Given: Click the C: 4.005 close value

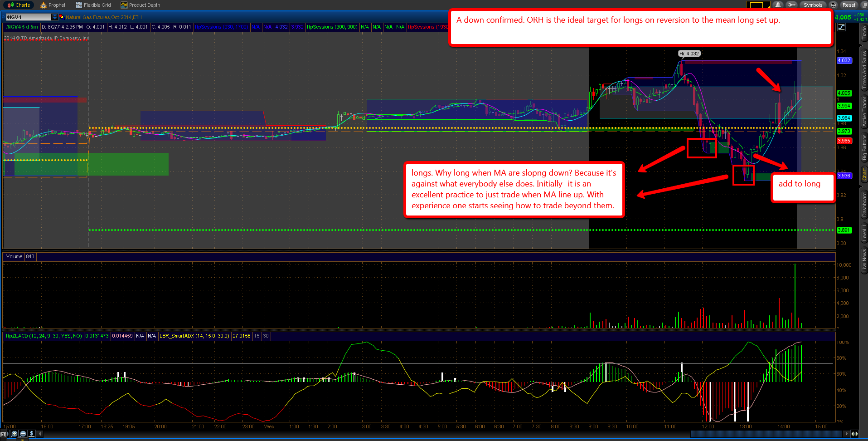Looking at the screenshot, I should click(x=160, y=27).
